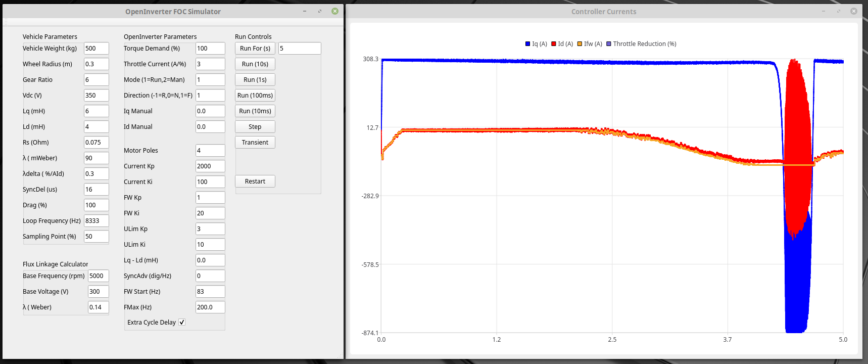This screenshot has height=364, width=868.
Task: Close the OpenInverter FOC Simulator window
Action: pos(335,11)
